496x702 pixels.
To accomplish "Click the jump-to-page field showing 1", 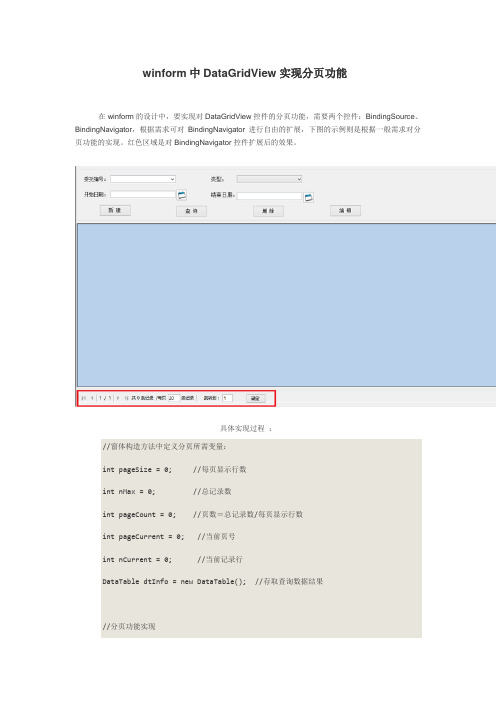I will point(227,398).
